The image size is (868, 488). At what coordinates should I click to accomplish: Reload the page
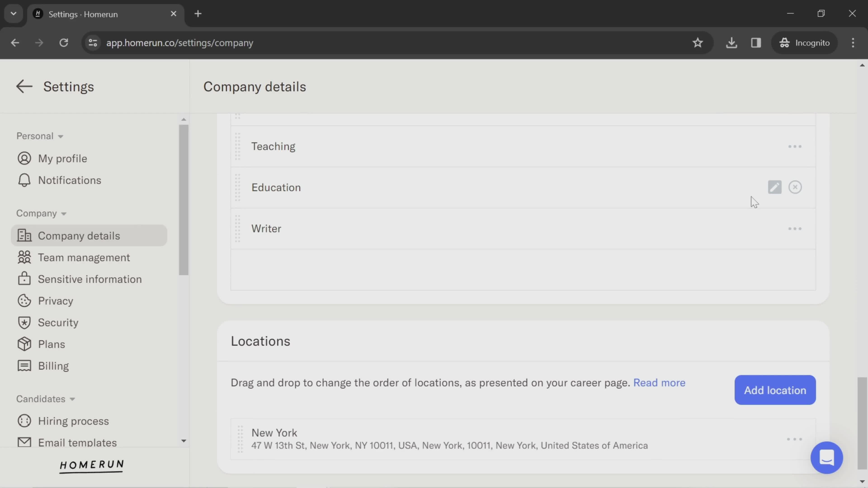pyautogui.click(x=64, y=43)
